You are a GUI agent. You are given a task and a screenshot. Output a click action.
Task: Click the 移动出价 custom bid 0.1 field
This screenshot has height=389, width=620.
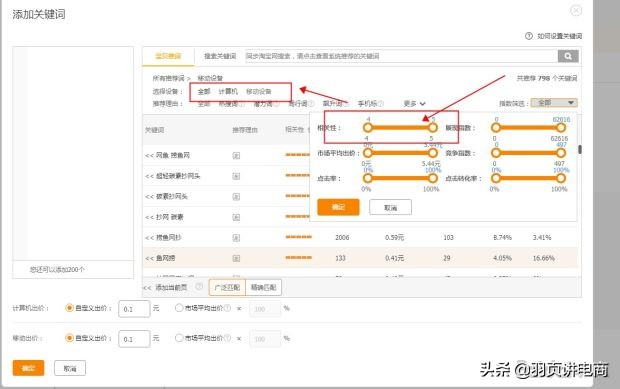tap(134, 339)
